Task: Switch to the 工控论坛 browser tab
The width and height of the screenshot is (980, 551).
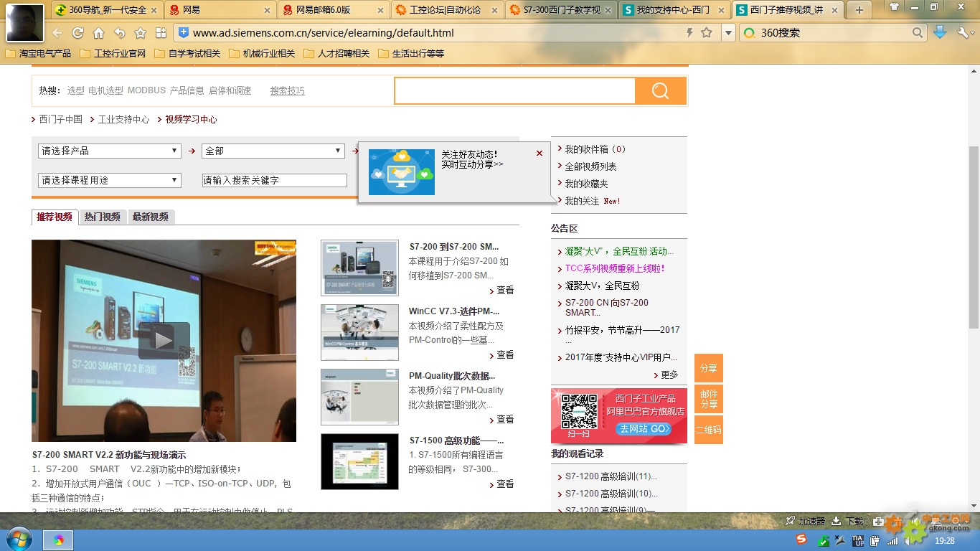Action: point(446,10)
